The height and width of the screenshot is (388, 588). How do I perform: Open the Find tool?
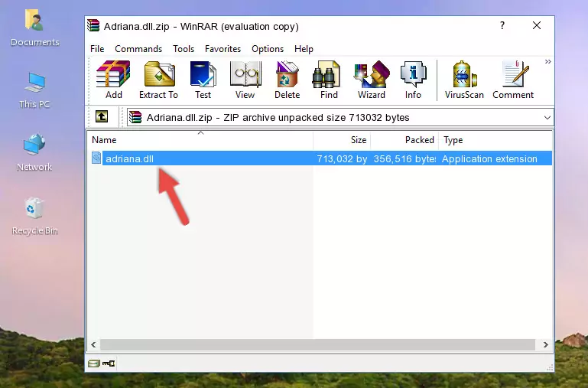pyautogui.click(x=329, y=80)
